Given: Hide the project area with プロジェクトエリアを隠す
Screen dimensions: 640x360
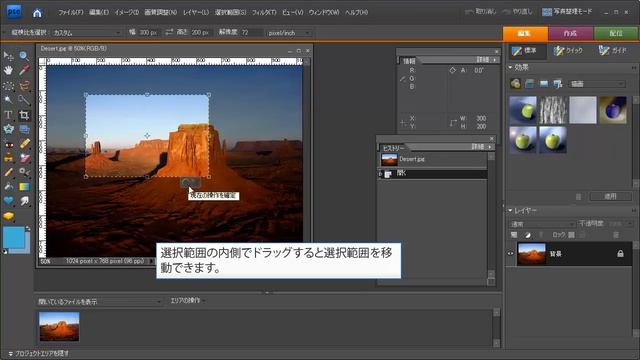Looking at the screenshot, I should 38,353.
